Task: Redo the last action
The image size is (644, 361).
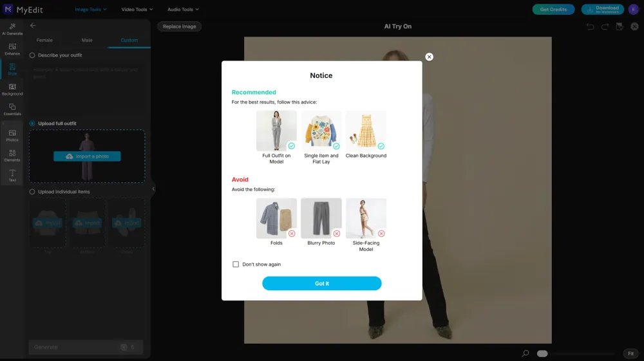Action: click(x=605, y=26)
